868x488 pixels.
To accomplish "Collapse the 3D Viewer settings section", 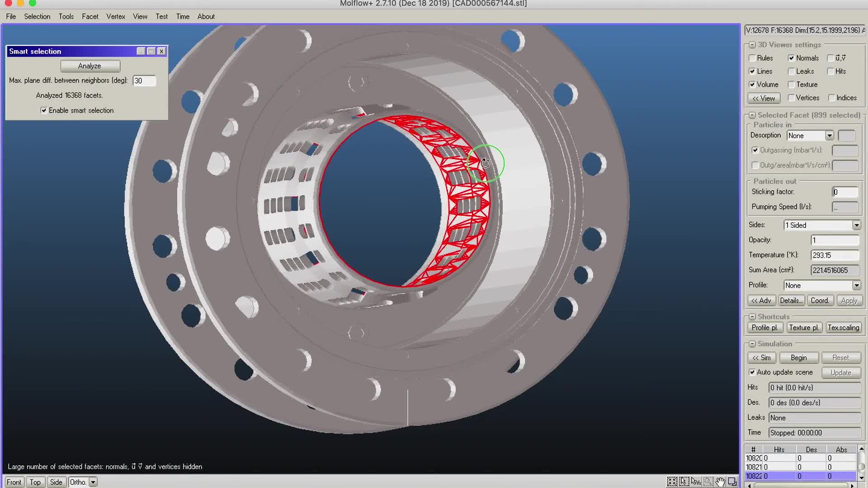I will click(752, 45).
